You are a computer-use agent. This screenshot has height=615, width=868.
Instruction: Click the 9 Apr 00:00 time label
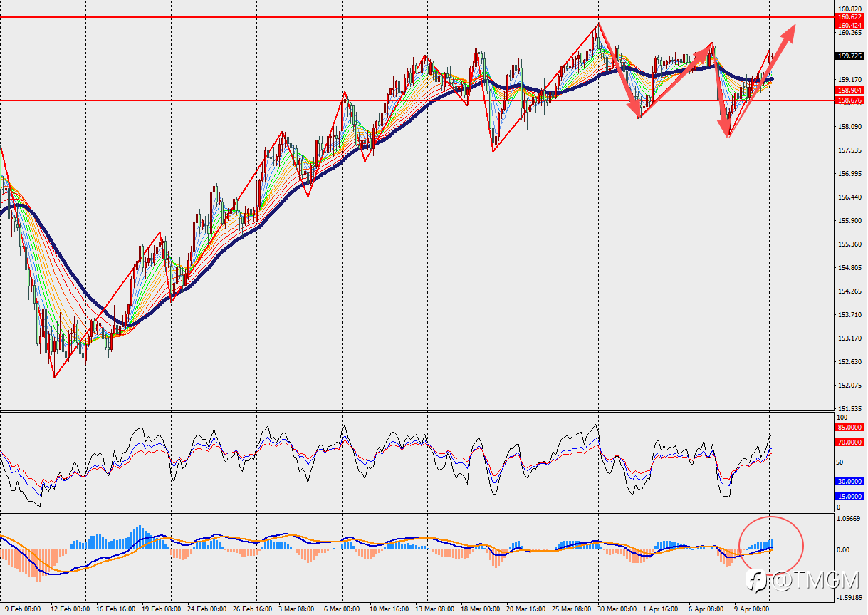(x=753, y=610)
